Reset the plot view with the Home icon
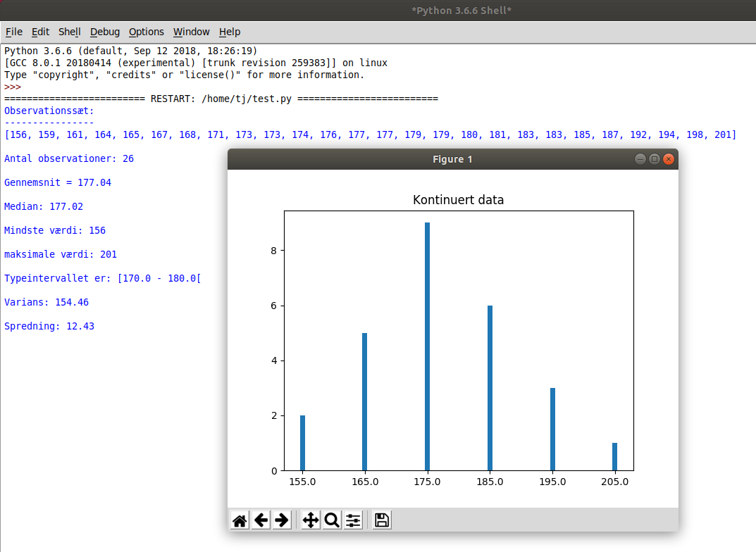The height and width of the screenshot is (552, 756). 240,520
